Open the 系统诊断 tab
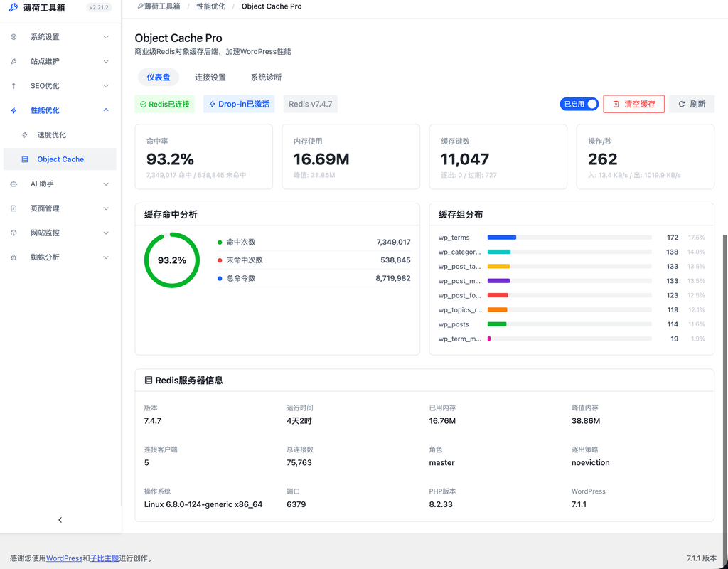Screen dimensions: 728x569 point(266,77)
